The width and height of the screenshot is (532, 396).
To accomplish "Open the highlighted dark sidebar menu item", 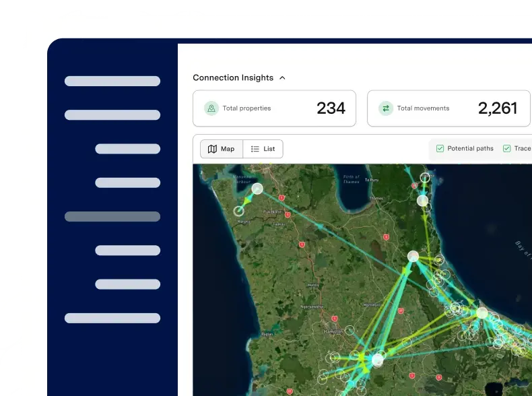I will click(112, 217).
